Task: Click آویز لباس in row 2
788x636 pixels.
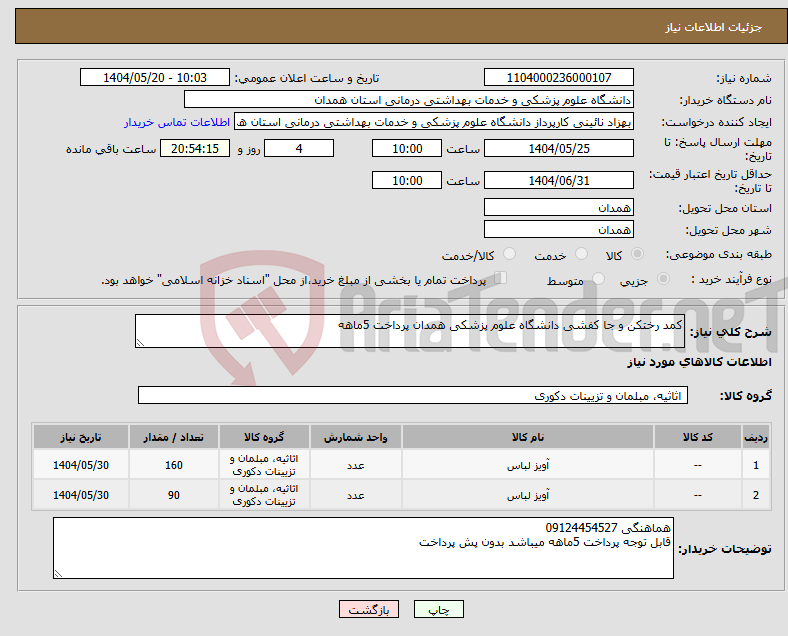Action: point(528,495)
